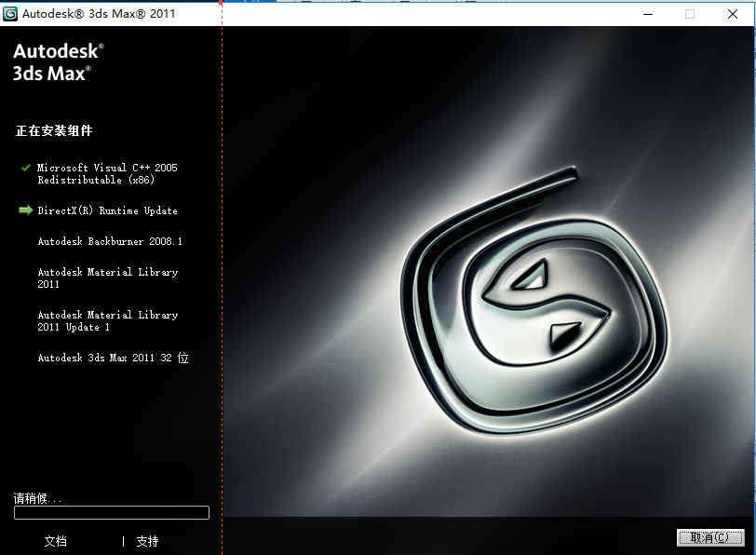Click the large 3ds Max emblem graphic
756x555 pixels.
(x=534, y=301)
